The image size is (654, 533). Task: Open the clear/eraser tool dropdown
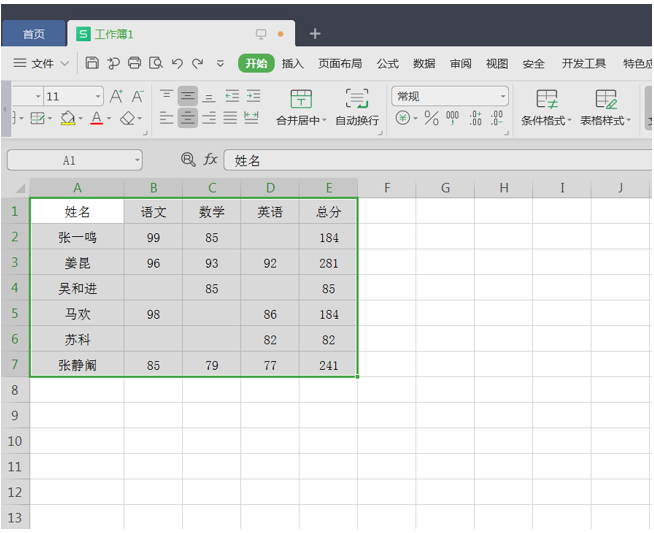(x=140, y=118)
